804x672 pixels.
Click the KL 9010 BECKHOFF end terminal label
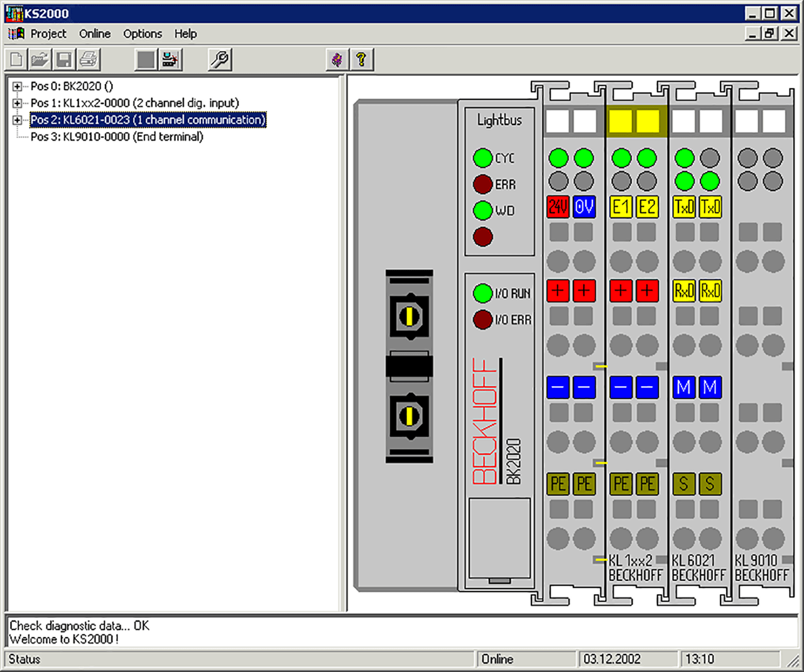point(761,568)
